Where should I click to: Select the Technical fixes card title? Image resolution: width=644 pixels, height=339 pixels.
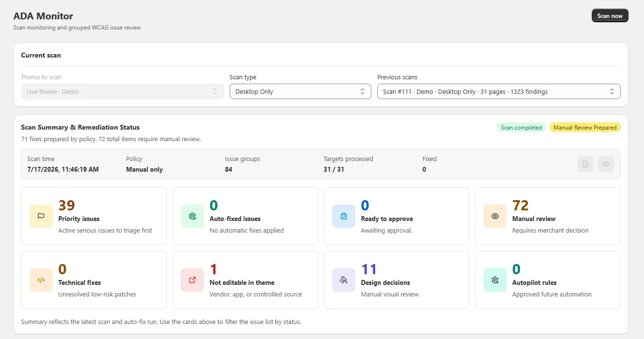[x=80, y=282]
